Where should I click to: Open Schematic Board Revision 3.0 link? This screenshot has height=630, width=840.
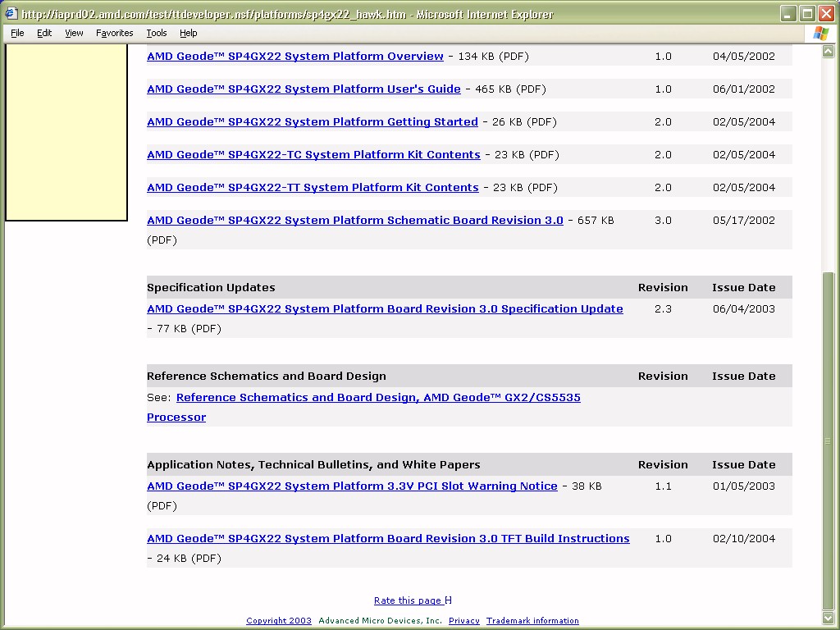tap(354, 221)
